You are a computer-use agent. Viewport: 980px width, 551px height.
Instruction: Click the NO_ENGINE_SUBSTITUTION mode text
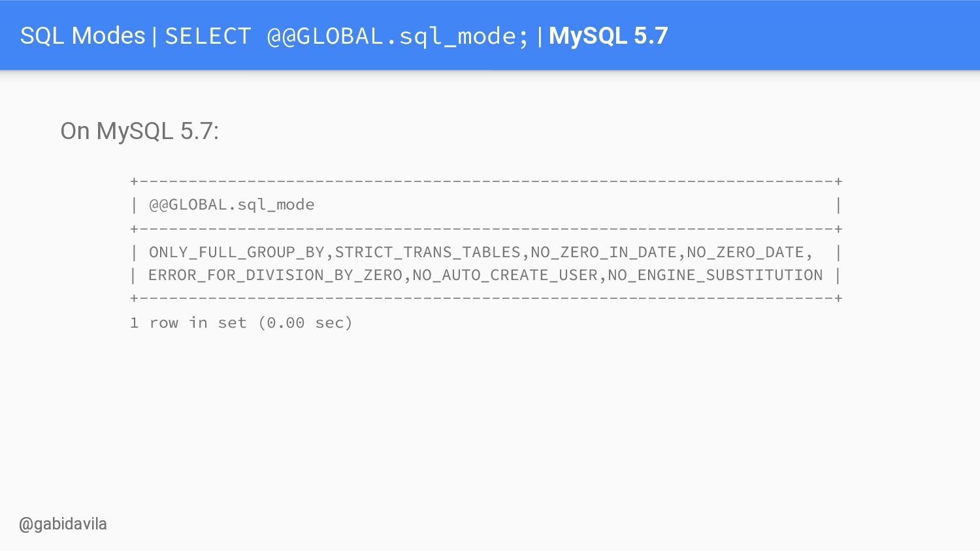click(x=715, y=275)
